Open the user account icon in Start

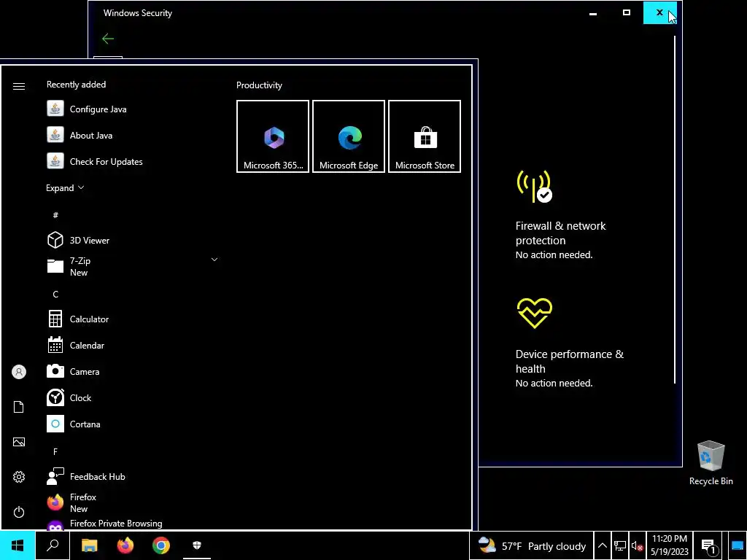click(19, 372)
